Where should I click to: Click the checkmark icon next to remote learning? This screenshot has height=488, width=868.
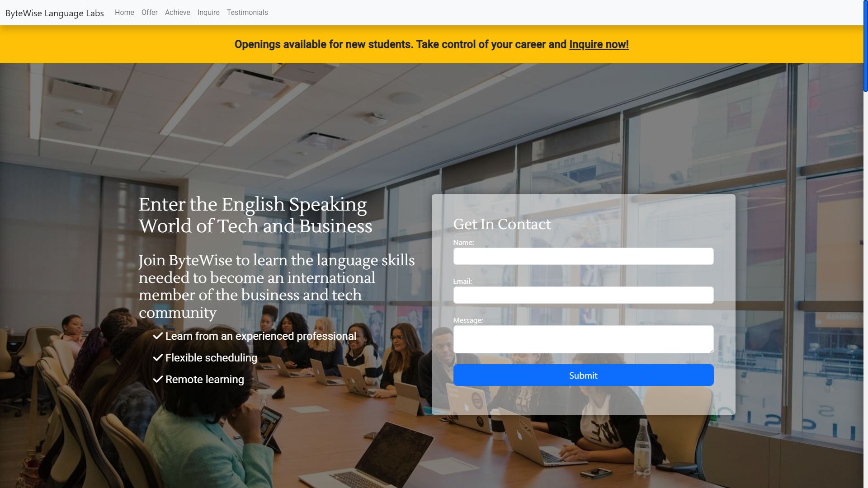pyautogui.click(x=157, y=379)
